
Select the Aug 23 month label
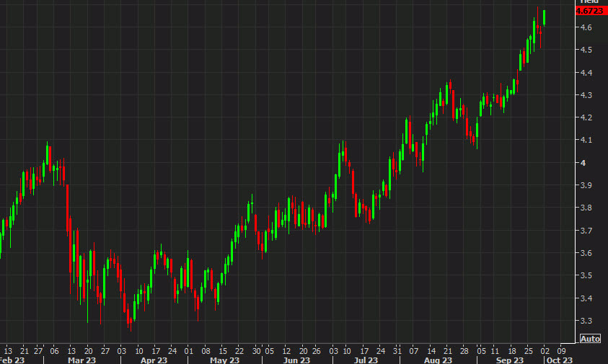[439, 360]
